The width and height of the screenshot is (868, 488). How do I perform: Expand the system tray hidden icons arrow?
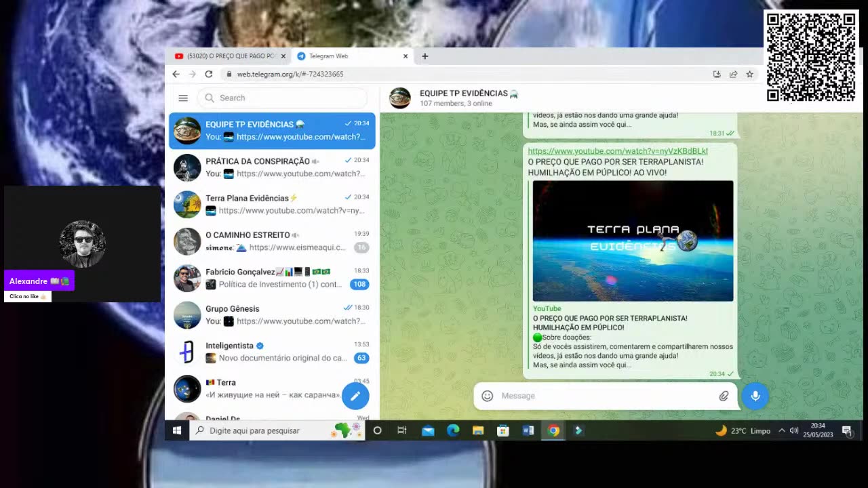pos(781,430)
